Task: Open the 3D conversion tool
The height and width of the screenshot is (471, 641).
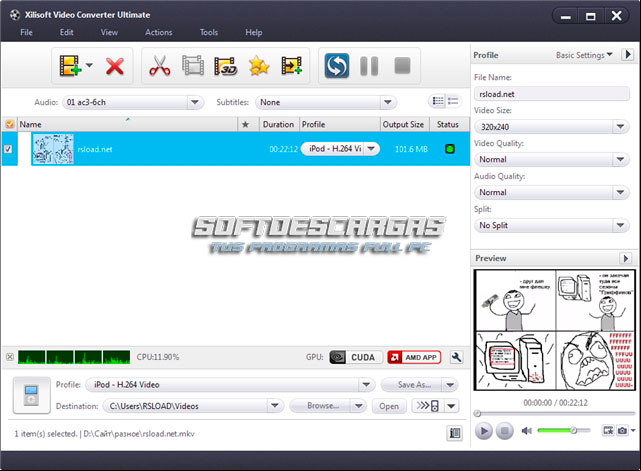Action: pos(226,66)
